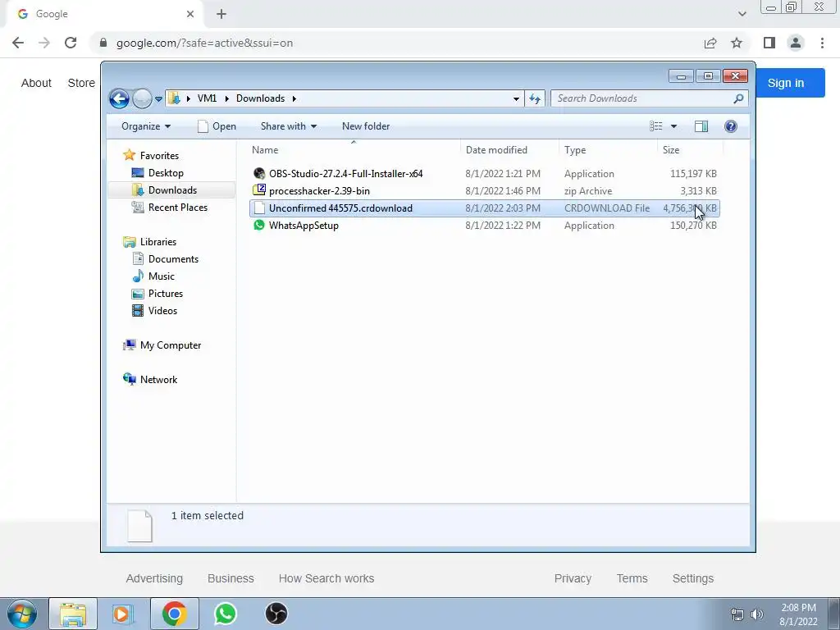This screenshot has width=840, height=630.
Task: Click the Sign in button on Google
Action: (790, 83)
